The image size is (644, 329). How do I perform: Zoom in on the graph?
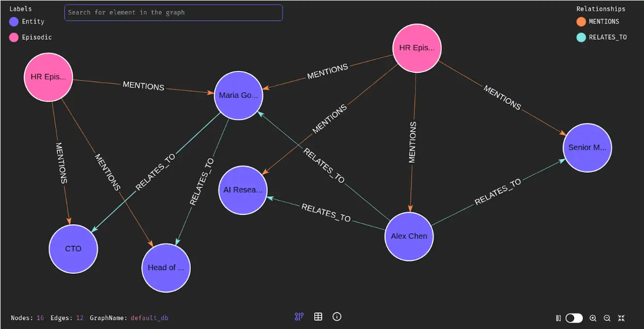tap(593, 318)
